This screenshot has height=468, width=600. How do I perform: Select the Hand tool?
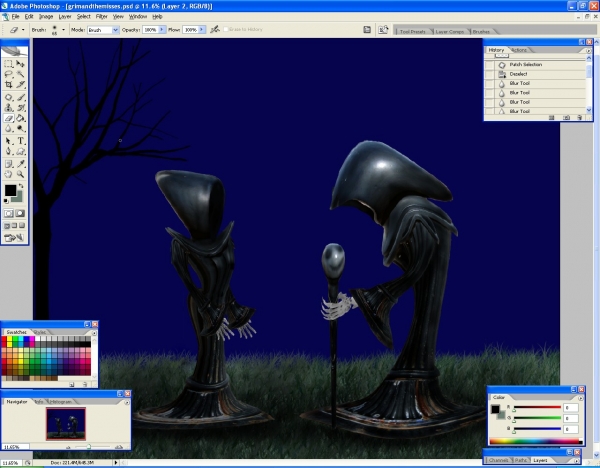click(8, 174)
